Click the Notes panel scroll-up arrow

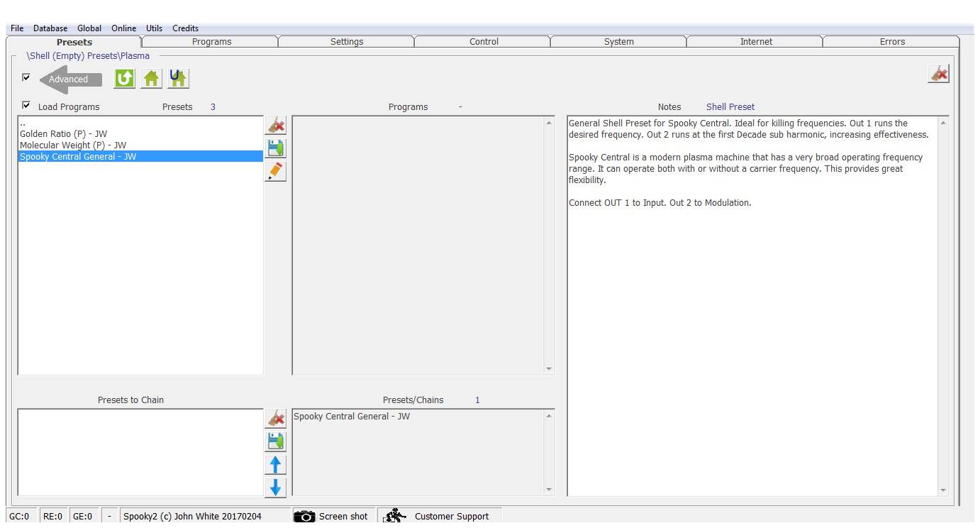coord(942,123)
